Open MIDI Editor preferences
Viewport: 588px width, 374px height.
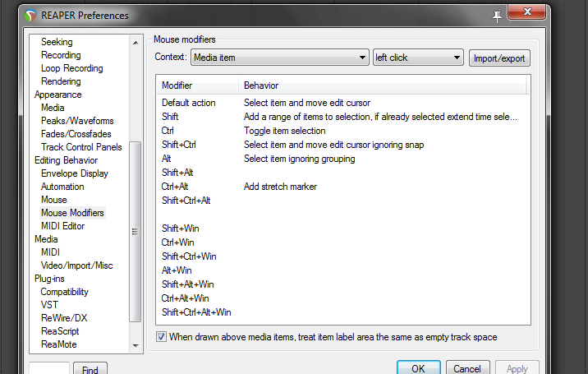pyautogui.click(x=62, y=226)
